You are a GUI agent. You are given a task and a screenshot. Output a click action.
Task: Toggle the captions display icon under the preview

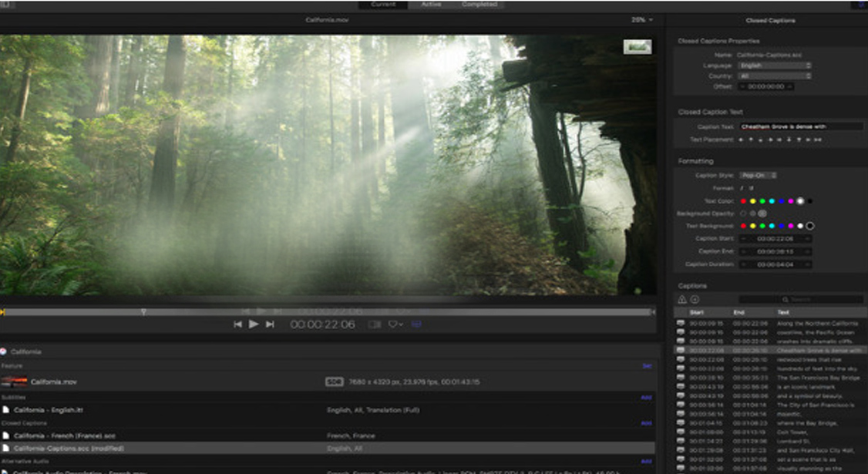tap(416, 324)
